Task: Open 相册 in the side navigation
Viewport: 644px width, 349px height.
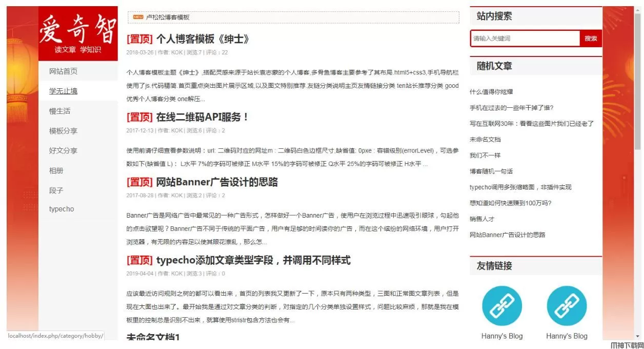Action: coord(56,170)
